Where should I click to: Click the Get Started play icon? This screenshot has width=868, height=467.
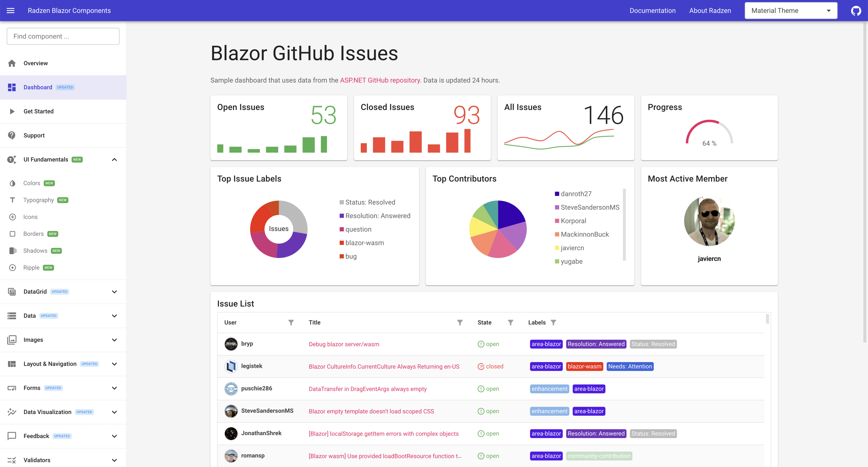tap(12, 111)
